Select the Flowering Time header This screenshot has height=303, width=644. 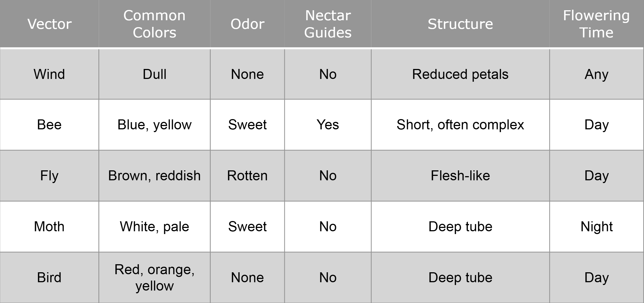596,24
